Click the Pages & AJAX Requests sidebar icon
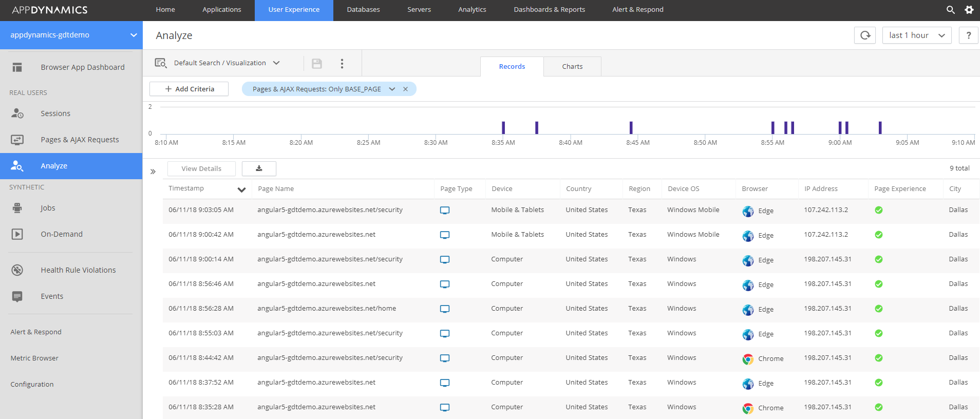Image resolution: width=980 pixels, height=419 pixels. coord(17,140)
